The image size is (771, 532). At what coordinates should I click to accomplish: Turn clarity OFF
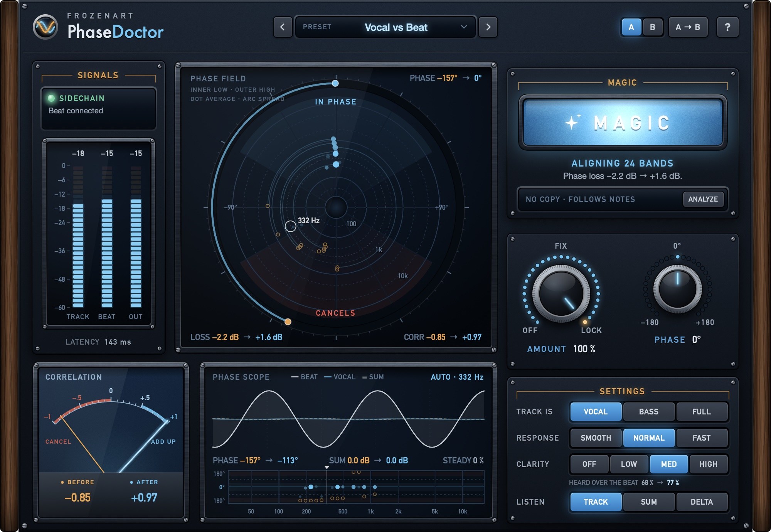589,464
